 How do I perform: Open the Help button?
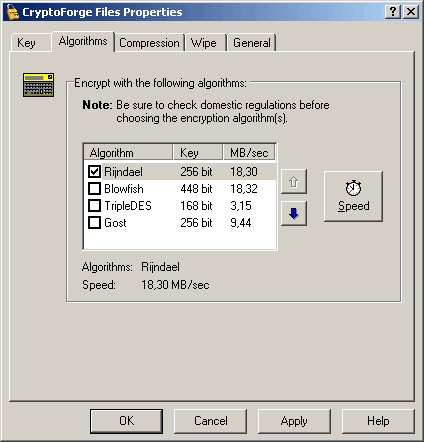(x=378, y=421)
